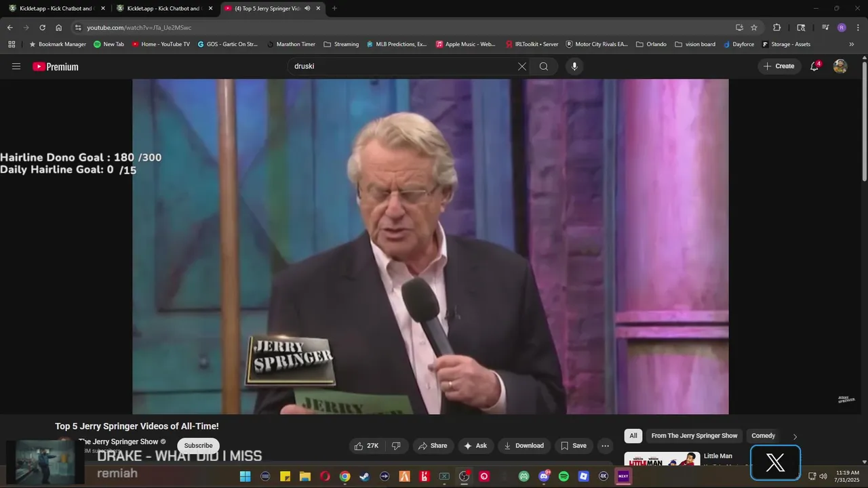The image size is (868, 488).
Task: Open the Streaming bookmarks folder
Action: [x=341, y=44]
